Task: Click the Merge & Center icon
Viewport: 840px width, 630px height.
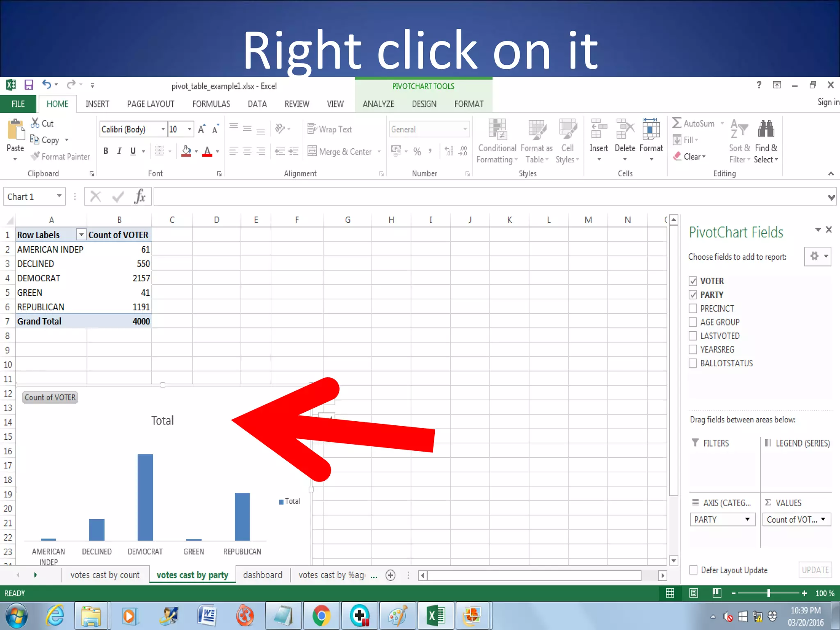Action: pos(313,151)
